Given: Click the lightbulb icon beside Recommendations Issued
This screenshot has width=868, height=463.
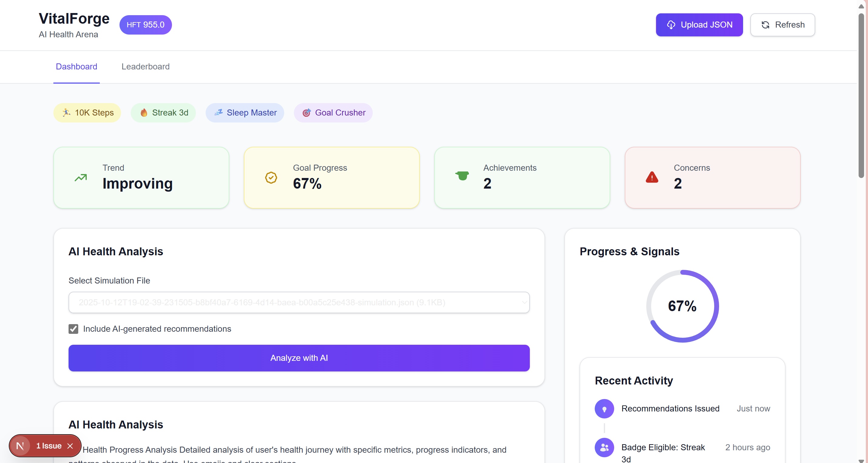Looking at the screenshot, I should pos(604,409).
